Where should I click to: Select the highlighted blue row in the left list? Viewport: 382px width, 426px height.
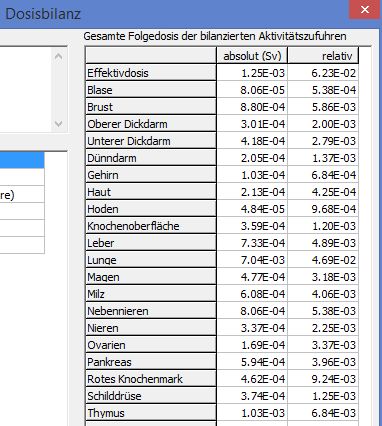pos(22,160)
